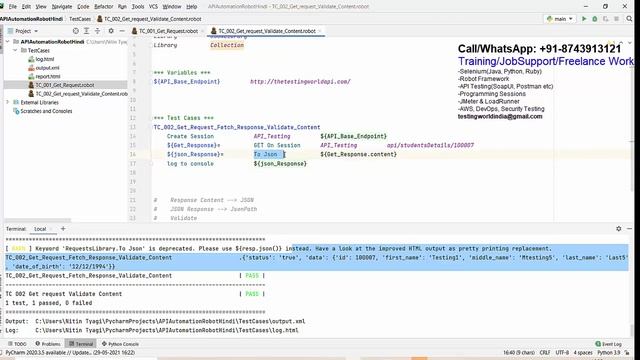Click UTF-8 encoding in status bar

point(562,352)
